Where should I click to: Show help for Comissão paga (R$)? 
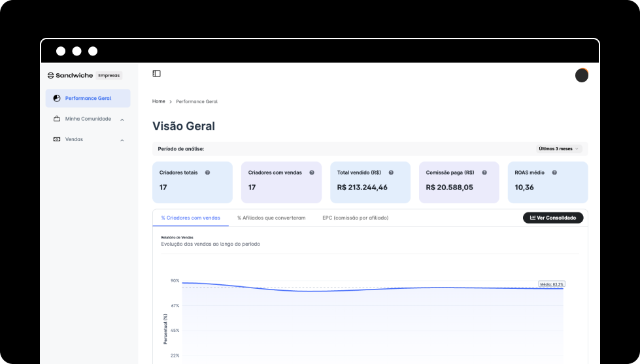(x=484, y=173)
